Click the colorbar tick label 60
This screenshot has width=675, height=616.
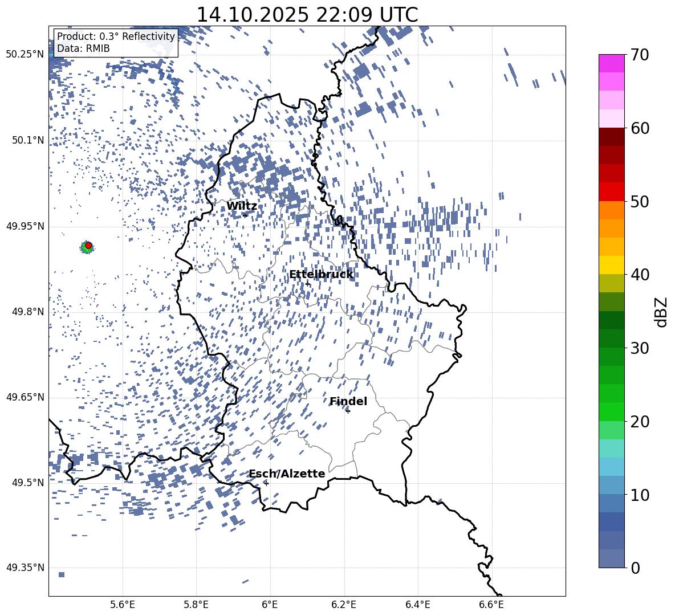click(640, 128)
